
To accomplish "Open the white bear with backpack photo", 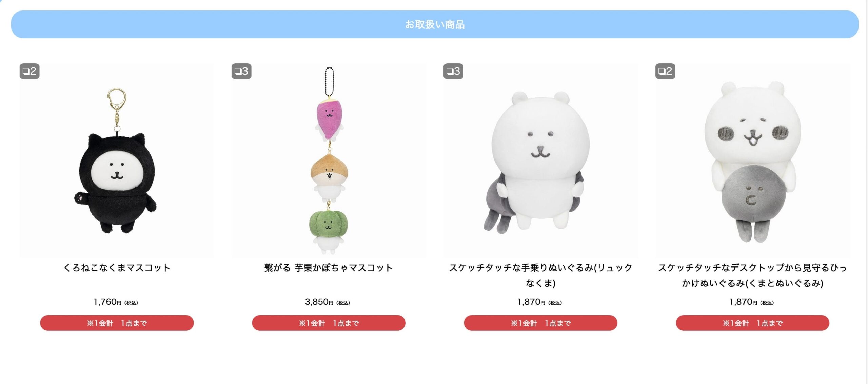I will (540, 161).
